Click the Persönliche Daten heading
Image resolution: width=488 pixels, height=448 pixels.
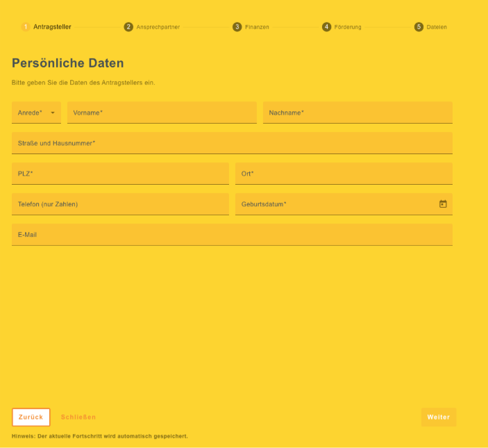(x=68, y=63)
